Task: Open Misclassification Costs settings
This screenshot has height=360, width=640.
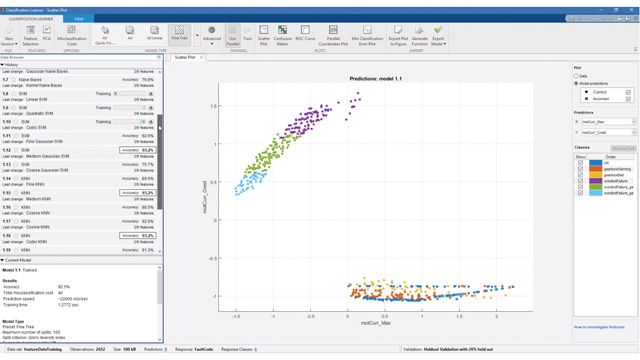Action: [x=71, y=35]
